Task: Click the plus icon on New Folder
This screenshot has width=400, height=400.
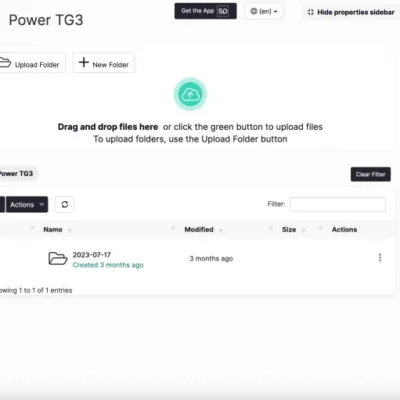Action: [x=84, y=62]
